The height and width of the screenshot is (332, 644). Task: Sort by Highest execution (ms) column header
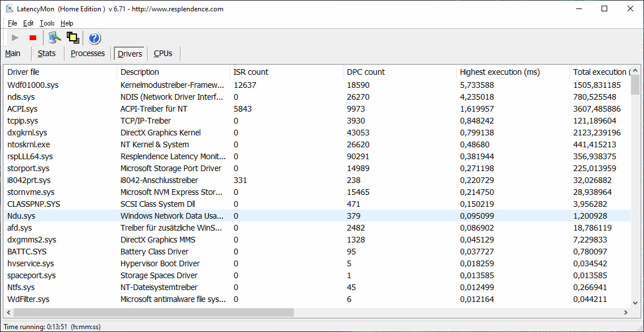click(513, 72)
